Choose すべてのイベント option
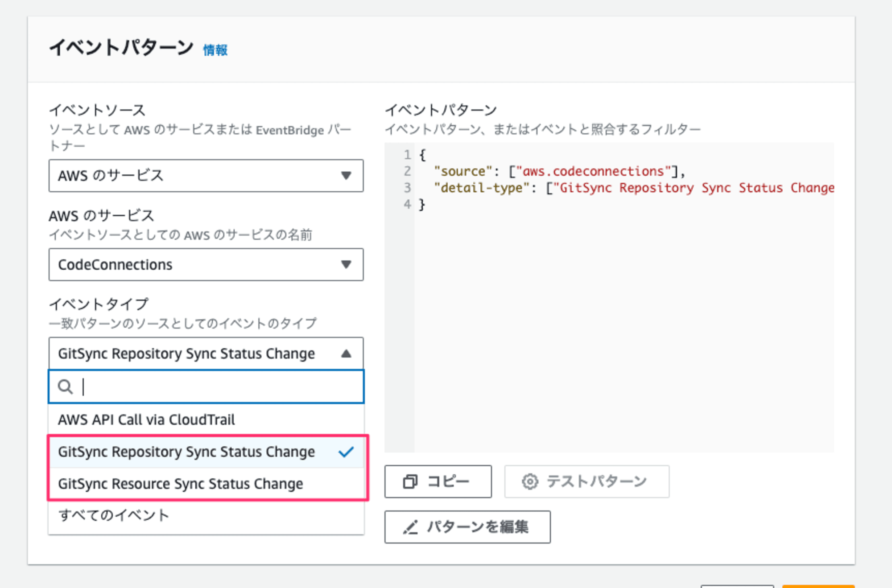 tap(206, 515)
